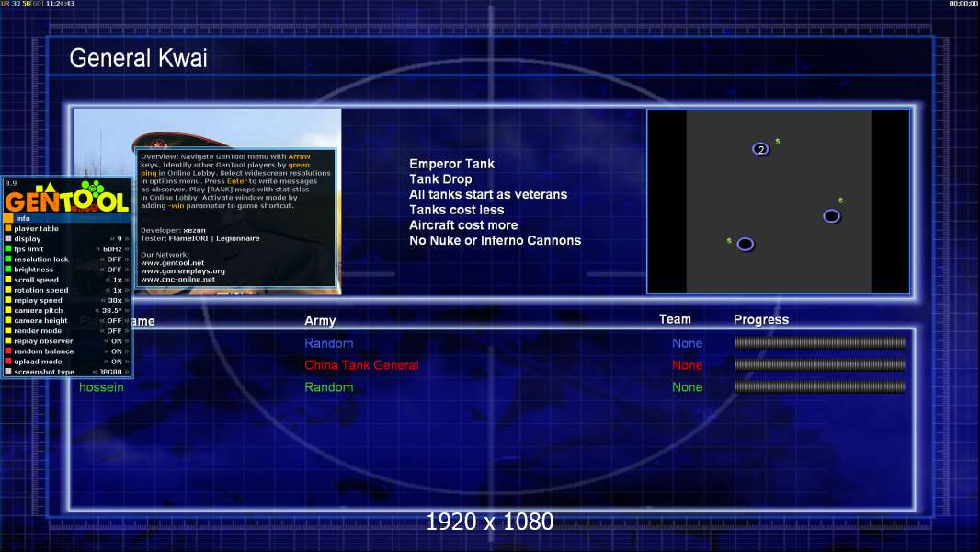This screenshot has height=552, width=980.
Task: Click right arrow after 60Hz fps value
Action: point(127,248)
